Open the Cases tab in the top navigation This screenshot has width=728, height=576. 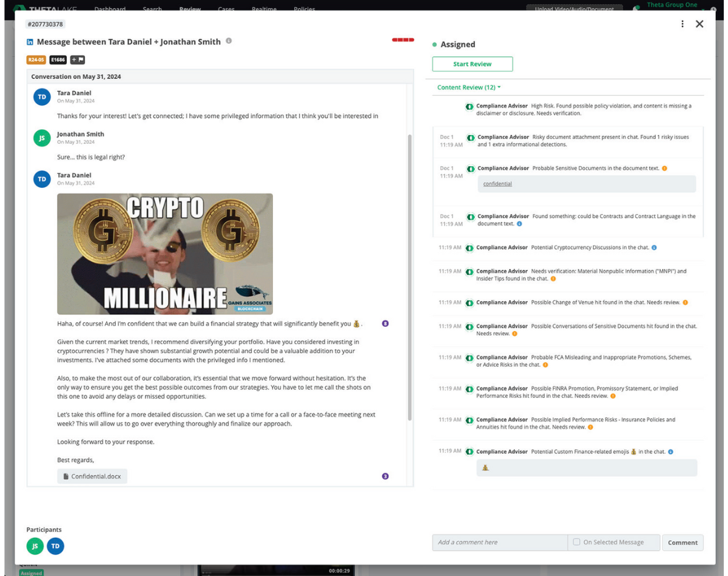click(226, 8)
